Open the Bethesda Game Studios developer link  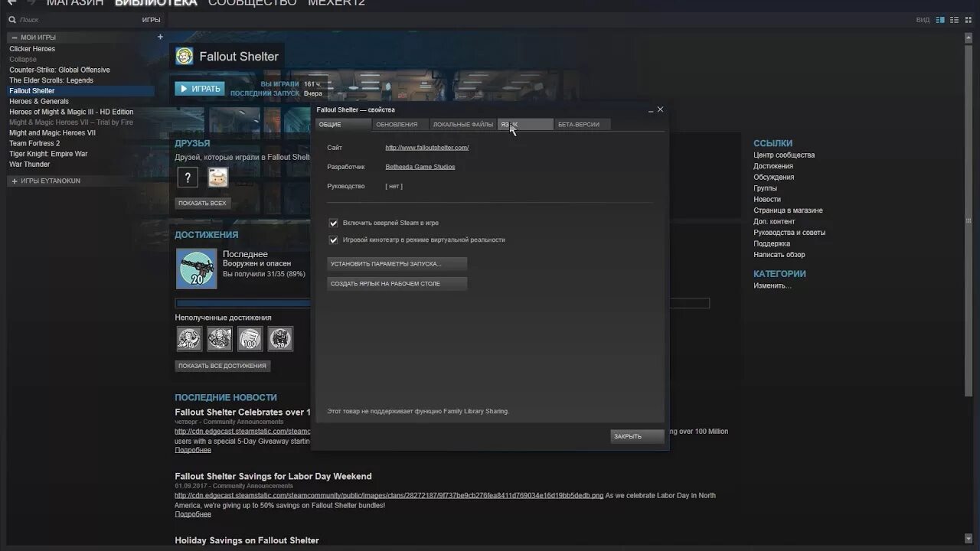(x=420, y=167)
